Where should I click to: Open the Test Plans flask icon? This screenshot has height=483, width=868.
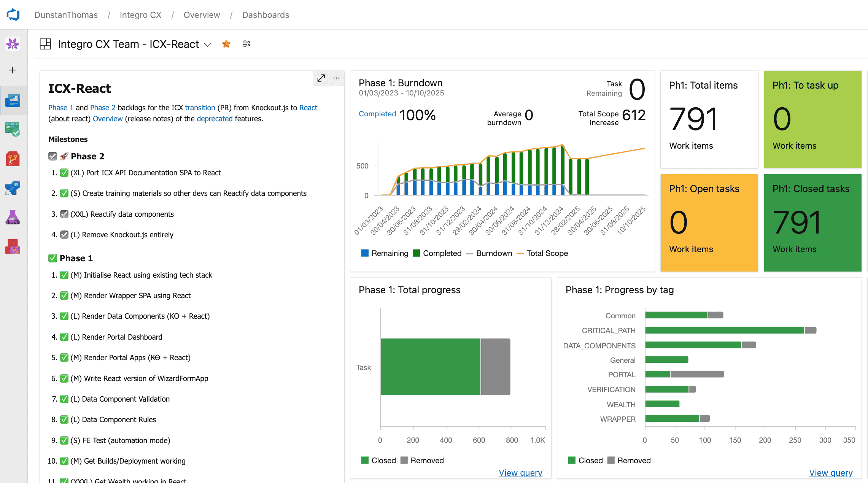[x=13, y=217]
